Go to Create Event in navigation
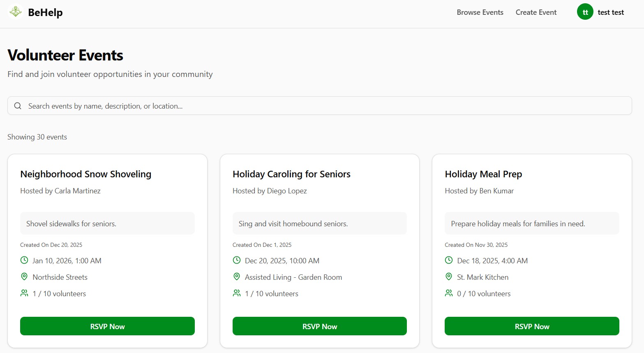The width and height of the screenshot is (644, 353). point(536,12)
